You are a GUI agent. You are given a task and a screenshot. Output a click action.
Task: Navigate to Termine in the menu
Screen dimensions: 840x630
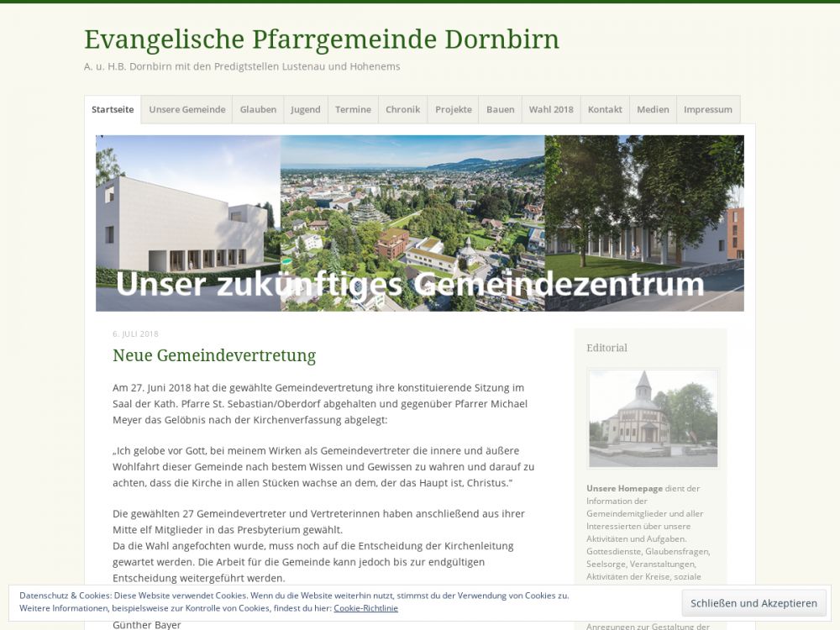point(353,109)
